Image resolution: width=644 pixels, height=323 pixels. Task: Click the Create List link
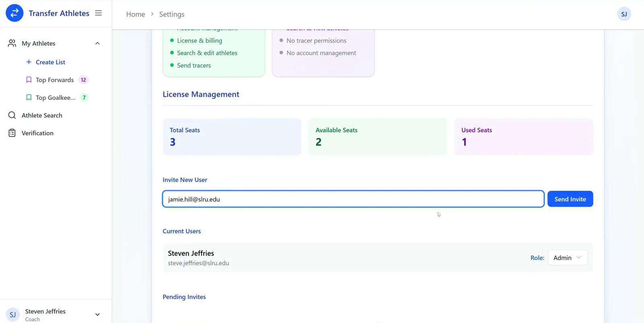(x=50, y=62)
